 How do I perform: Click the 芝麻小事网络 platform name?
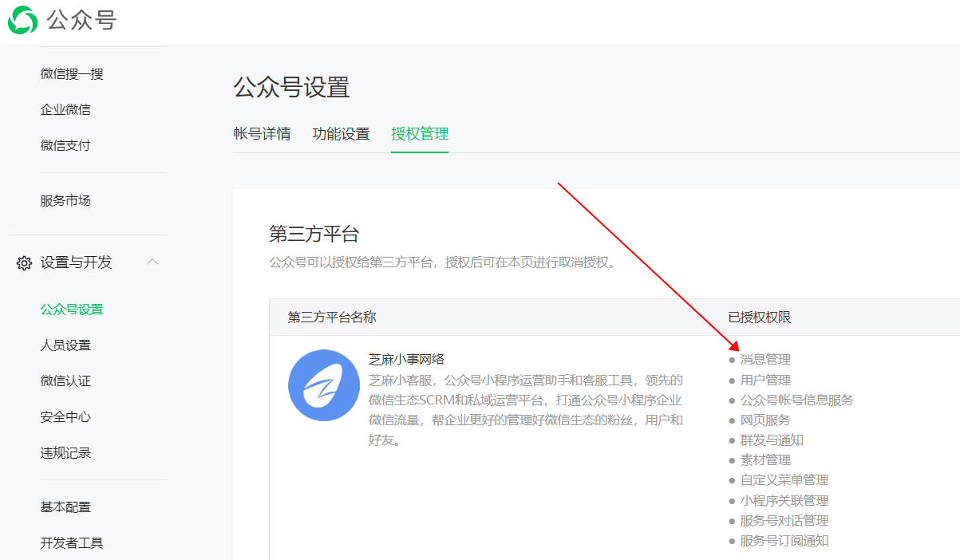click(406, 360)
